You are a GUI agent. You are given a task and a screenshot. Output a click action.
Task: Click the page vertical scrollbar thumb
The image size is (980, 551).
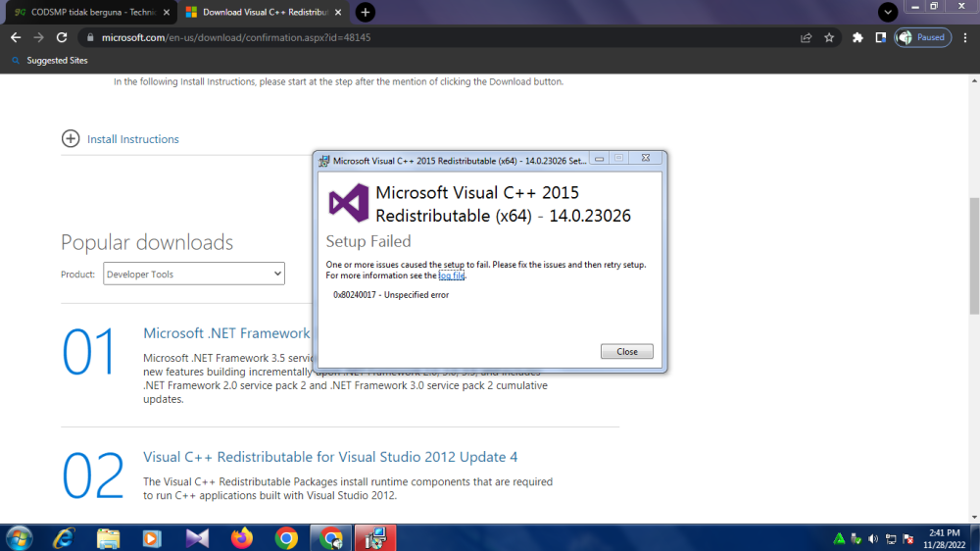[x=974, y=256]
